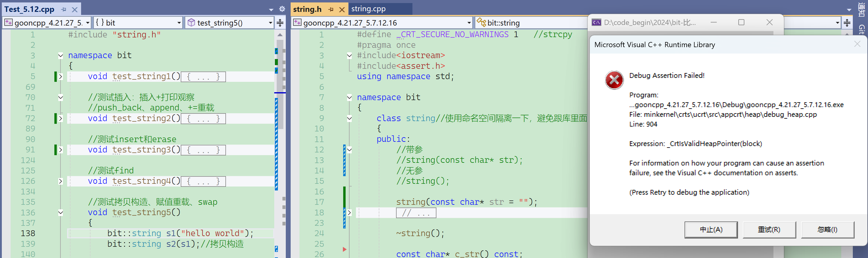
Task: Split the right editor window
Action: coord(847,23)
